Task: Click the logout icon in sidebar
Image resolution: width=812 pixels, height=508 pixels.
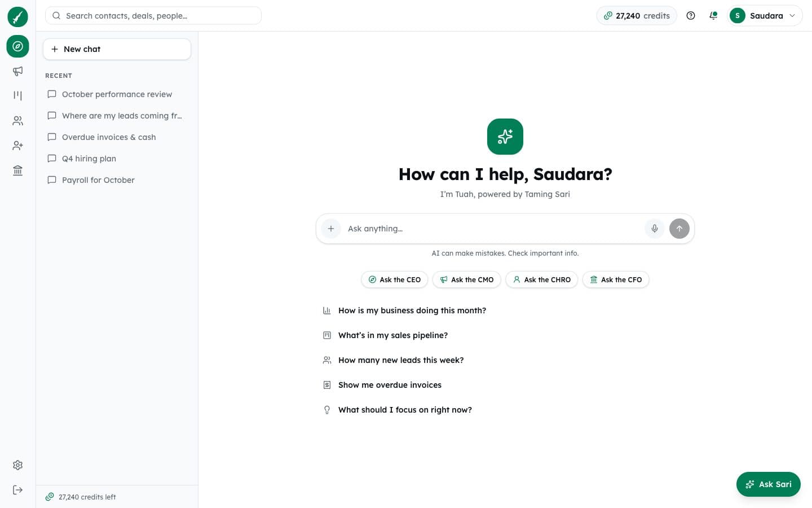Action: pos(17,490)
